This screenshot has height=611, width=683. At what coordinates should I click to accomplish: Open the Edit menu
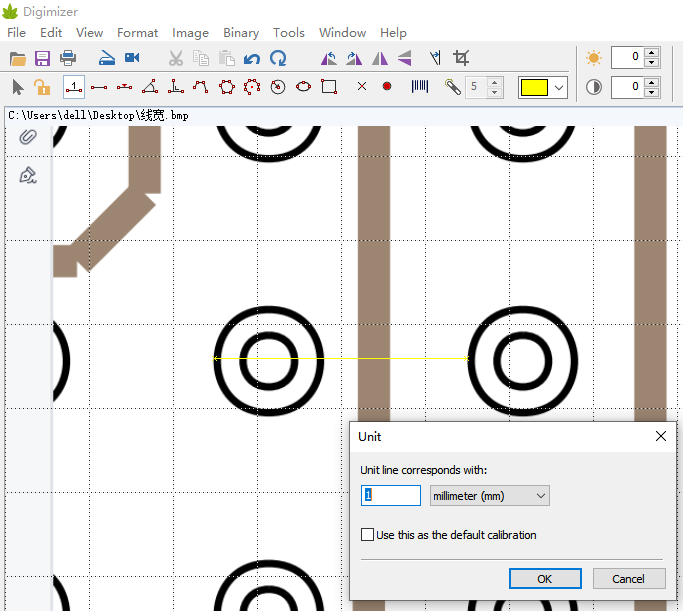(51, 33)
